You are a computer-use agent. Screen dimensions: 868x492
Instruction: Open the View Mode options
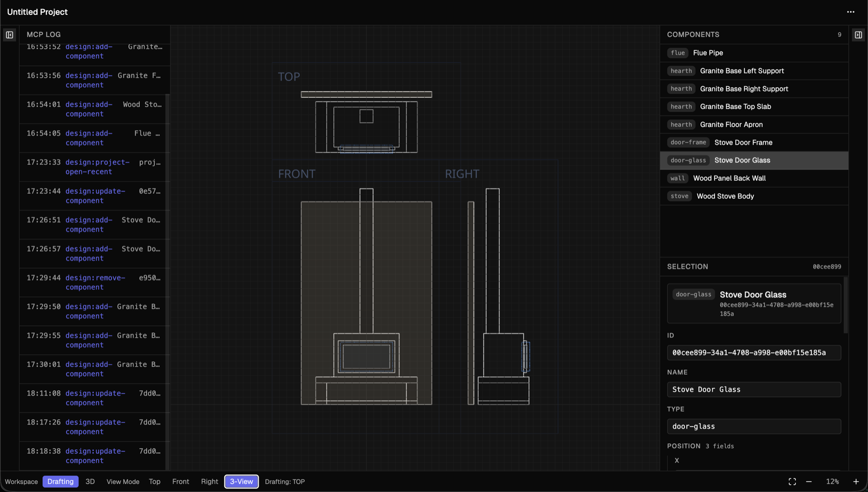(x=123, y=481)
